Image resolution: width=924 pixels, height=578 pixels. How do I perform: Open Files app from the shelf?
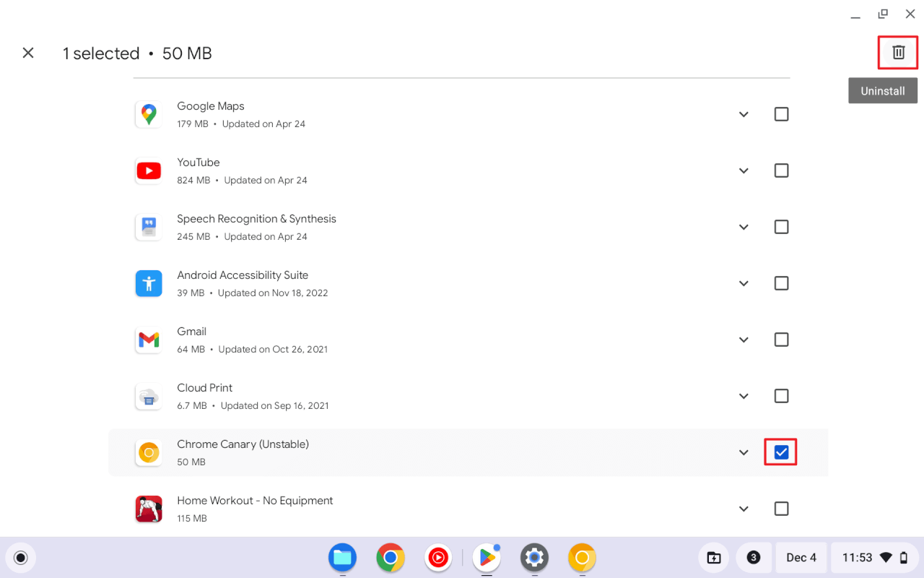pos(343,558)
